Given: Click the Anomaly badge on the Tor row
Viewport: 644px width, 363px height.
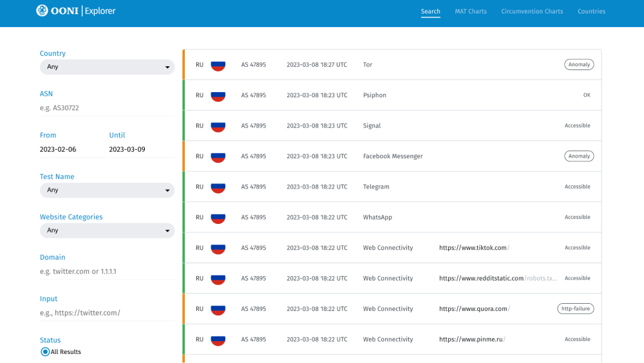Looking at the screenshot, I should click(579, 65).
